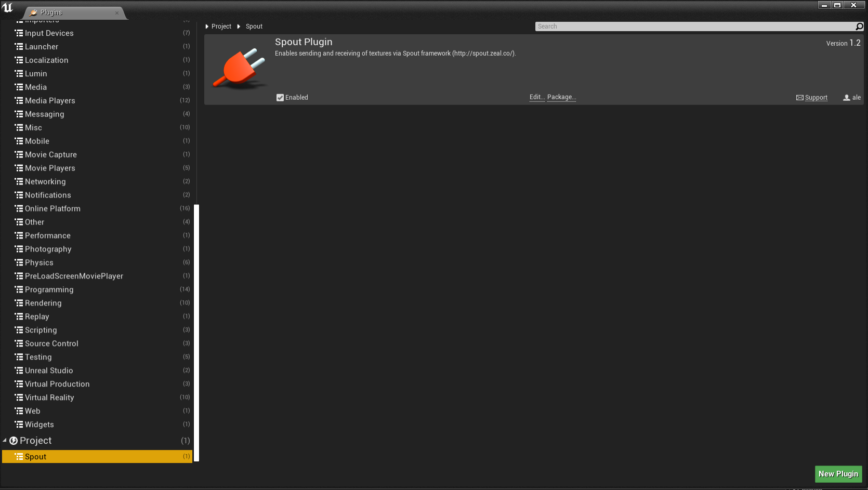The width and height of the screenshot is (868, 490).
Task: Click the Spout Plugin plug thumbnail
Action: point(239,69)
